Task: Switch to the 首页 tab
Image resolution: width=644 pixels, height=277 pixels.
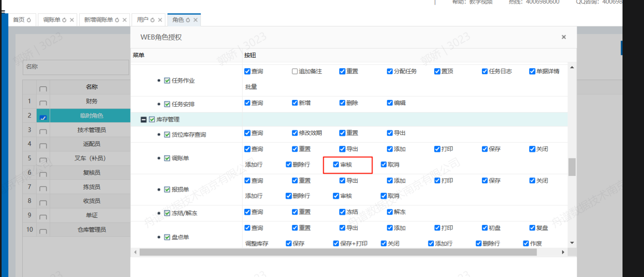Action: coord(18,20)
